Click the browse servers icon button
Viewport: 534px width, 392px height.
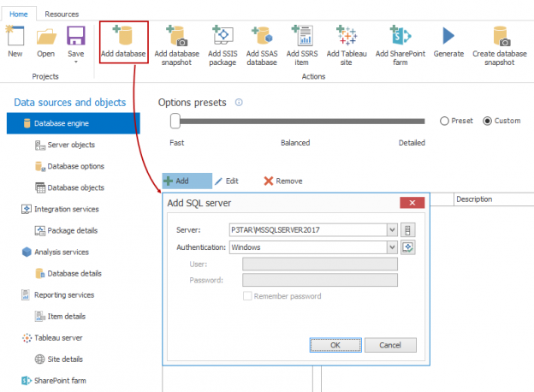click(407, 230)
